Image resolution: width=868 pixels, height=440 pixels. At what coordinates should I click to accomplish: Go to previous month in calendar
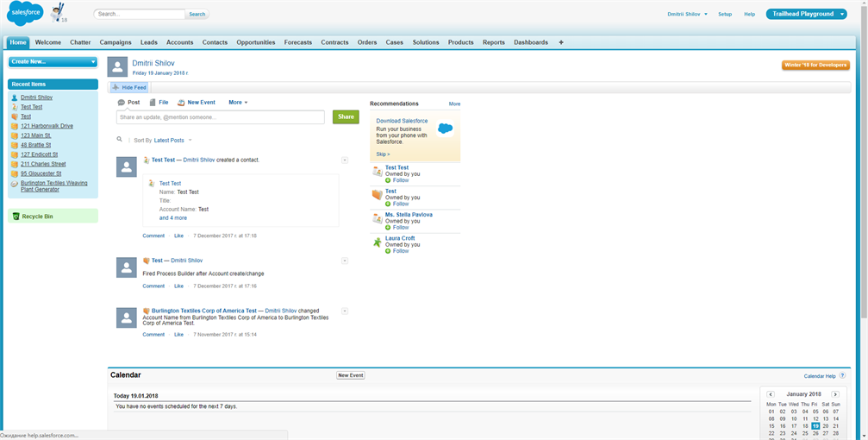pyautogui.click(x=771, y=394)
